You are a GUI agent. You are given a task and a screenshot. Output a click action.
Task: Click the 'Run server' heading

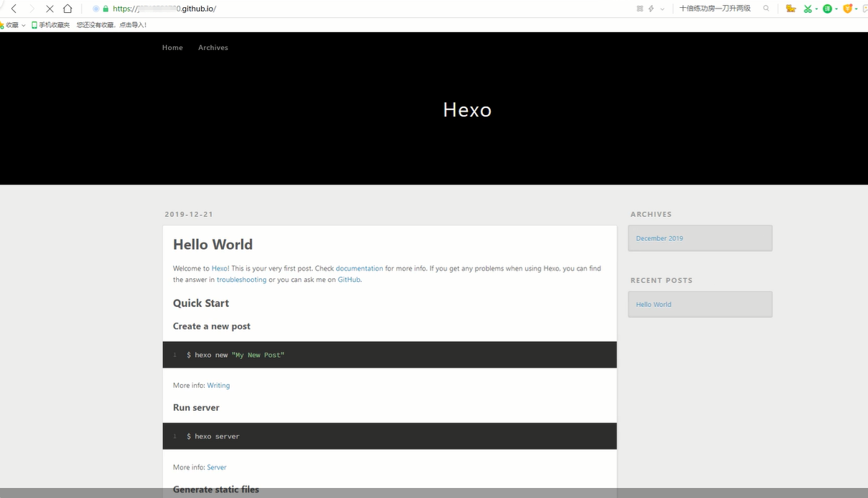click(196, 408)
